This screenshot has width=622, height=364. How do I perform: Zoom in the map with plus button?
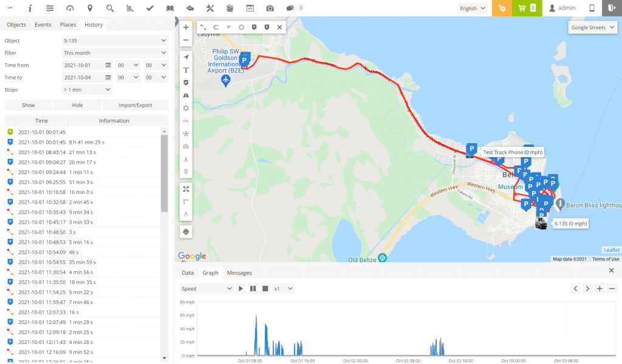click(186, 27)
